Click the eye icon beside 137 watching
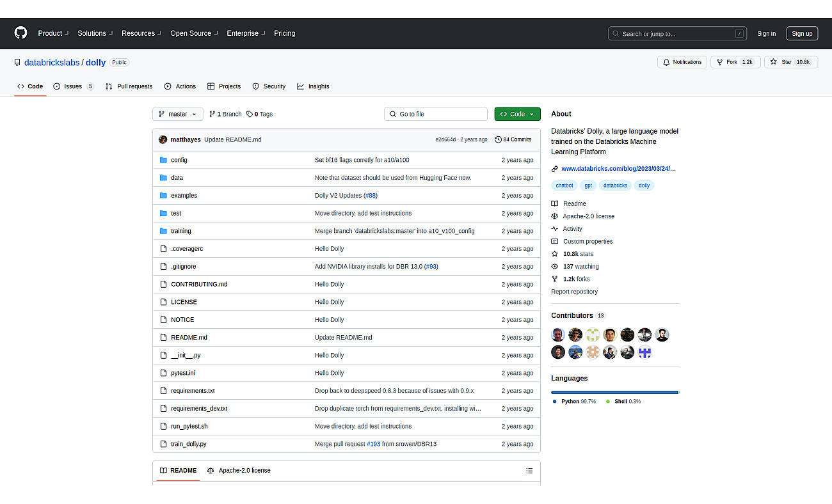The width and height of the screenshot is (832, 504). click(555, 267)
